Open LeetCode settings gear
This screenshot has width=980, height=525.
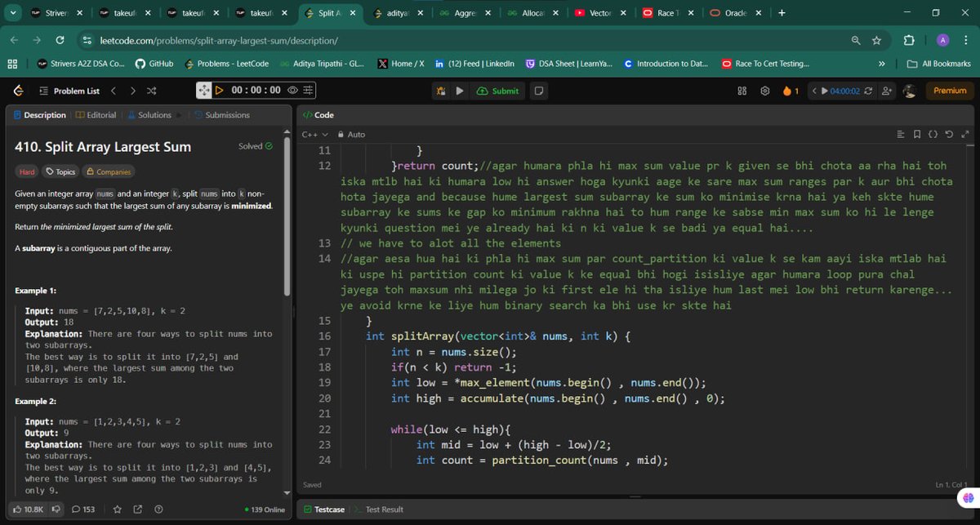765,91
